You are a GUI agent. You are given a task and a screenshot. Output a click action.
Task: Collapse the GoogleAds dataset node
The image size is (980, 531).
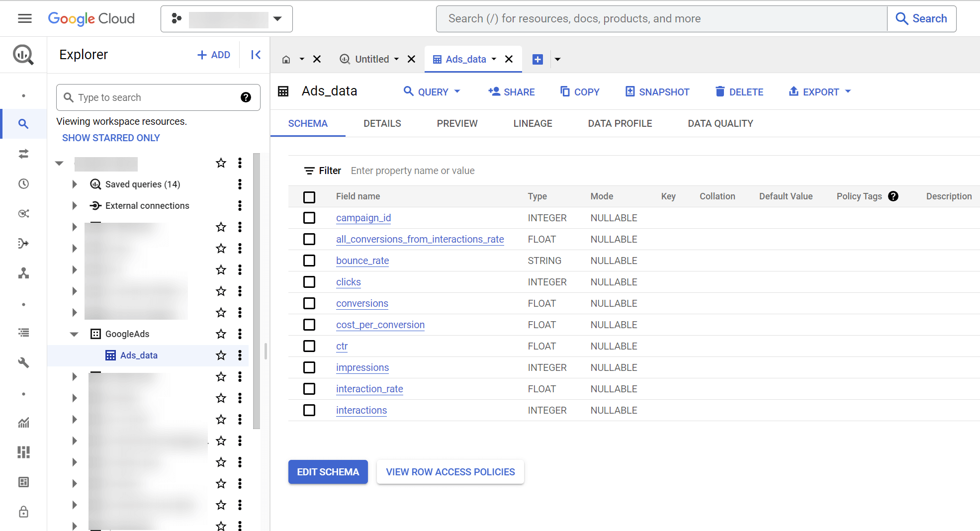[x=74, y=334]
